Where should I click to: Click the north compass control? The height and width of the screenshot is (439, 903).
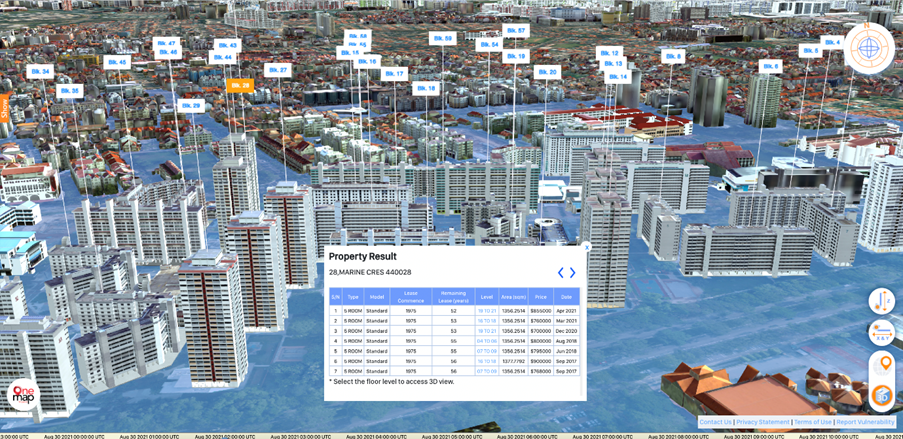pyautogui.click(x=869, y=48)
